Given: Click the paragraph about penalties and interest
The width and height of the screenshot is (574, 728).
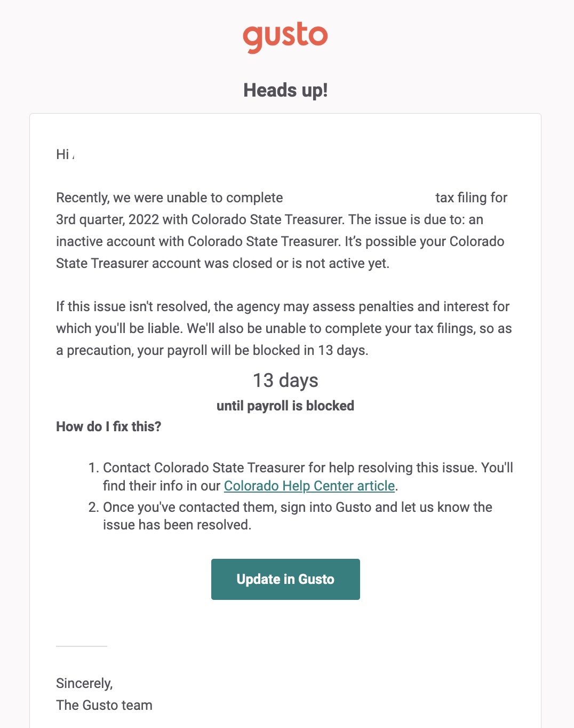Looking at the screenshot, I should (x=284, y=328).
